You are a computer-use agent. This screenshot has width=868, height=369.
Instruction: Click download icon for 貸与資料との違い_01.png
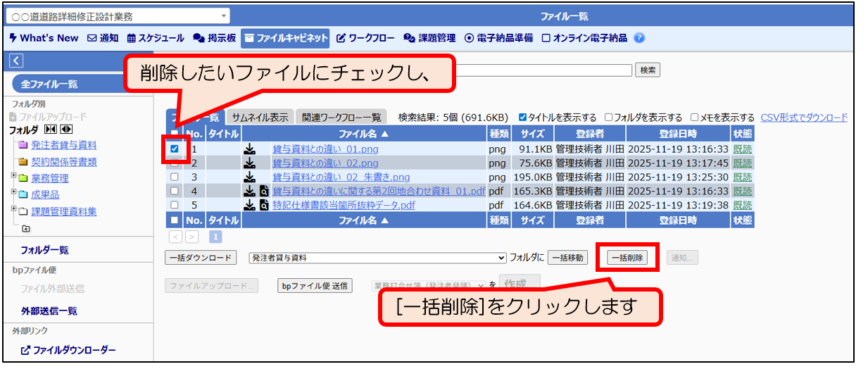point(250,149)
